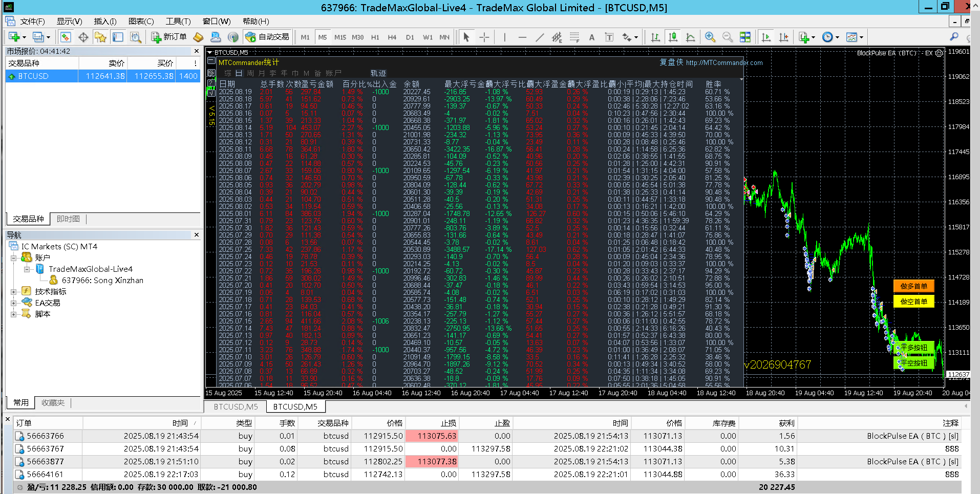Screen dimensions: 980x494
Task: Zoom in on the chart
Action: [x=710, y=37]
